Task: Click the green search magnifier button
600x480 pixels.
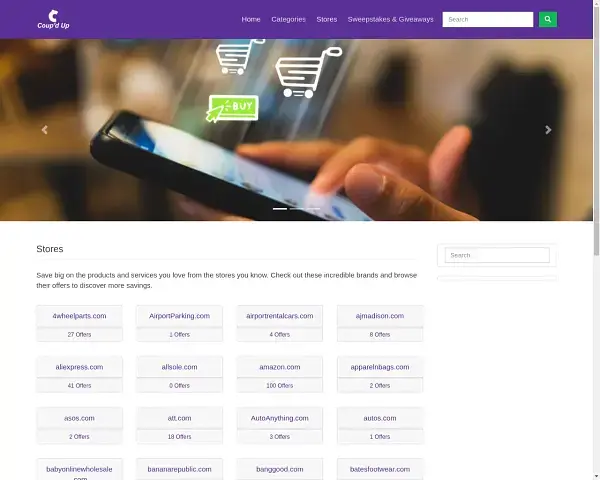Action: click(x=548, y=20)
